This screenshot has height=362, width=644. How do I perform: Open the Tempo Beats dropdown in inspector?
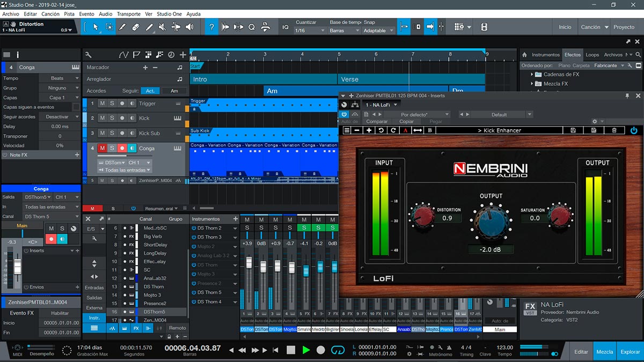coord(58,78)
